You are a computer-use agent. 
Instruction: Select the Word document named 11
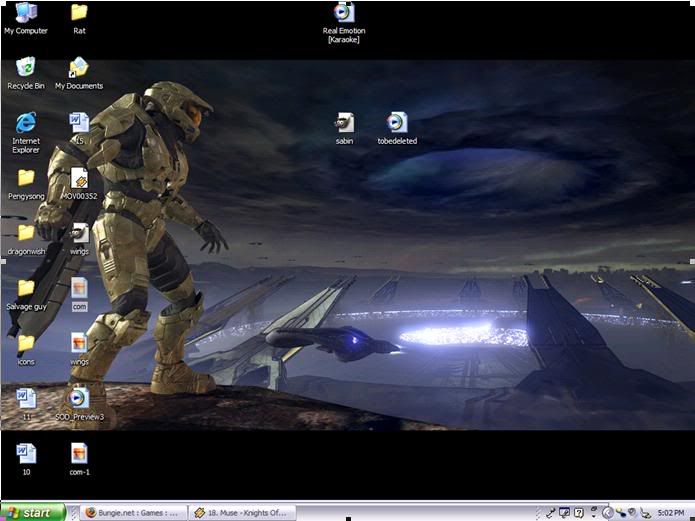pos(26,404)
